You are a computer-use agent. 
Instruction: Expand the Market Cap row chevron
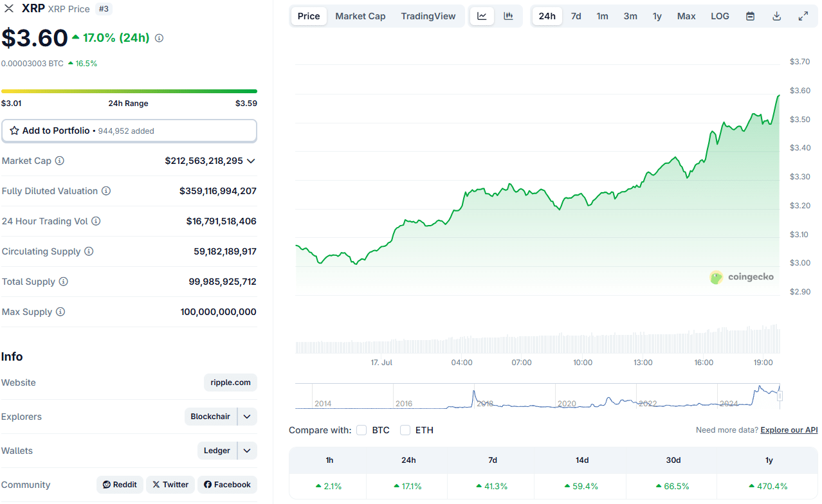click(251, 161)
